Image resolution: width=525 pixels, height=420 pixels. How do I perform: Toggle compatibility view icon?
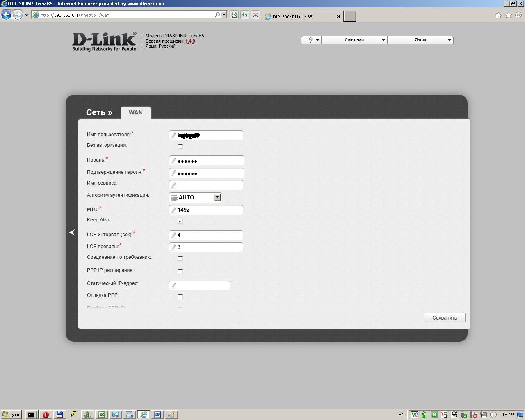234,15
